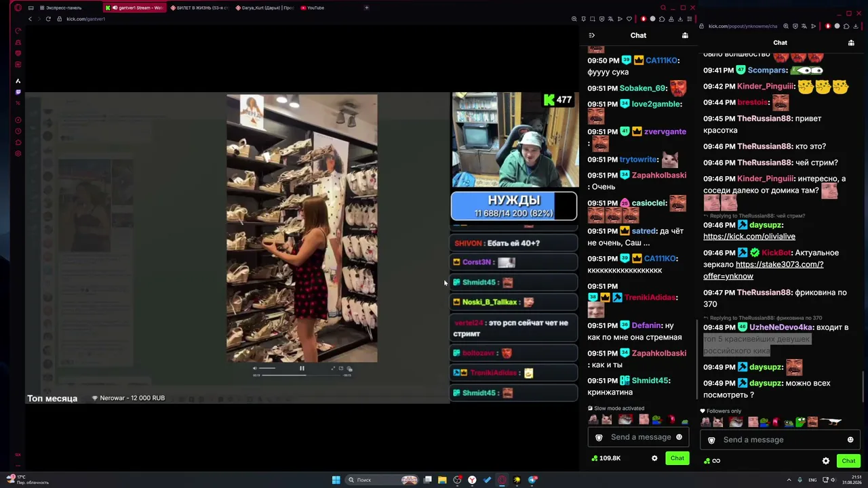Show hidden system tray icons
The width and height of the screenshot is (868, 488).
point(789,480)
